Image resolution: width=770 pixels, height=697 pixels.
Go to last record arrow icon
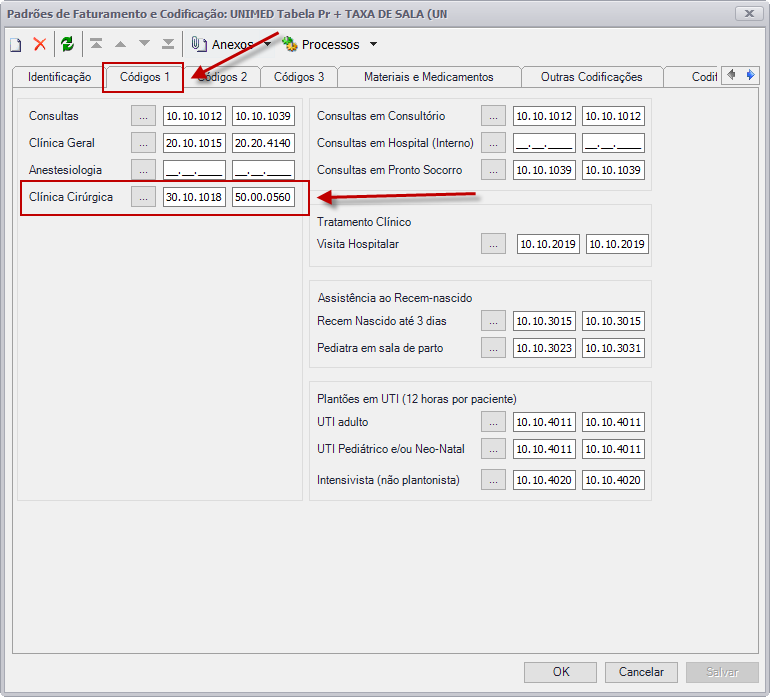168,44
